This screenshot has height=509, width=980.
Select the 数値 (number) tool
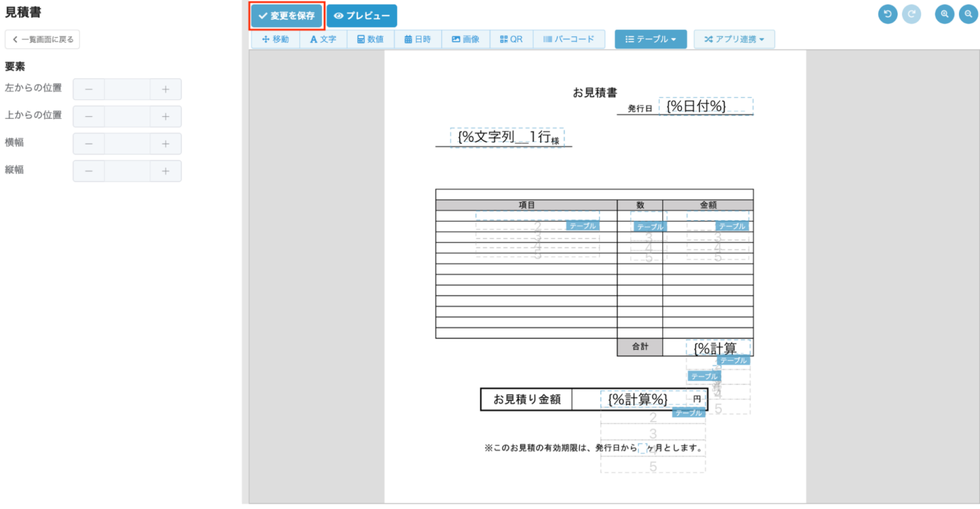[370, 39]
